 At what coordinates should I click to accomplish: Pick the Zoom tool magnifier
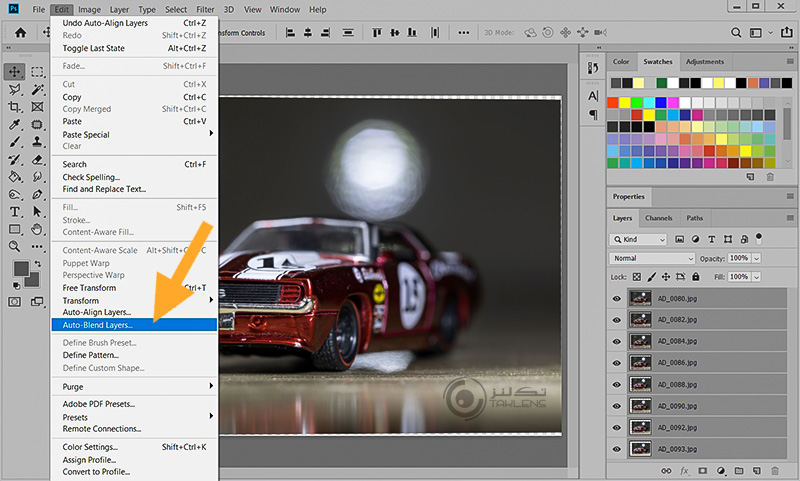(15, 246)
